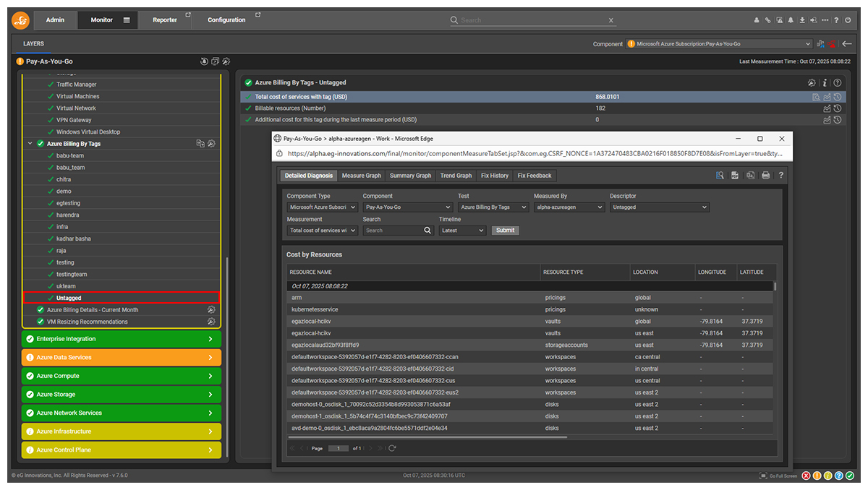Click the user profile icon in top bar
868x490 pixels.
coord(757,20)
